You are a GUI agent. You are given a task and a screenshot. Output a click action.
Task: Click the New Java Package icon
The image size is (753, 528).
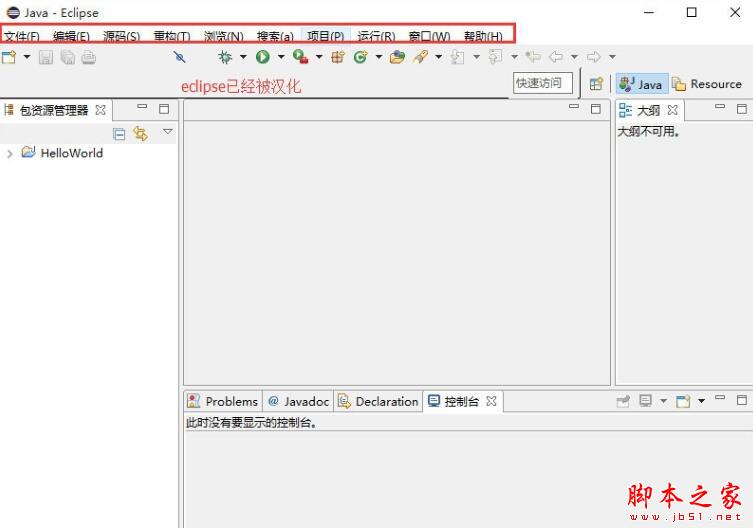(x=338, y=57)
